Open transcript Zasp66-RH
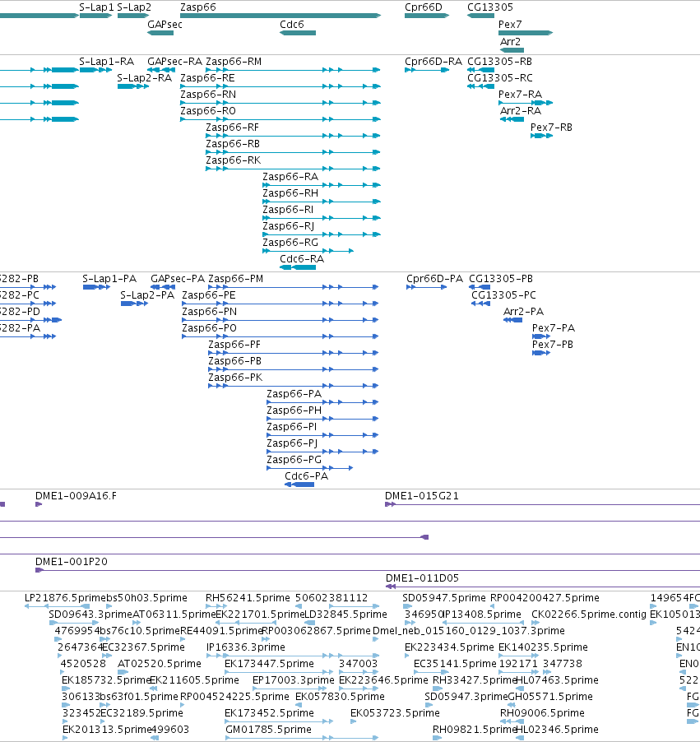 tap(322, 202)
